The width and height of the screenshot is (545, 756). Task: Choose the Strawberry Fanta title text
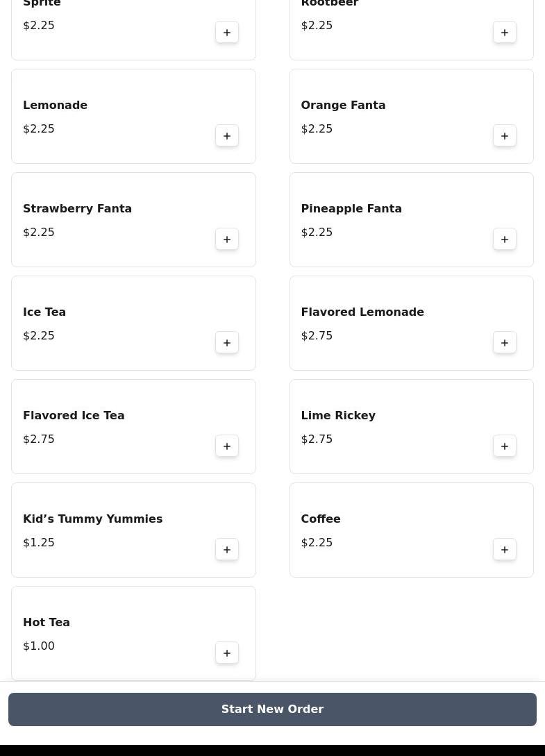coord(77,208)
